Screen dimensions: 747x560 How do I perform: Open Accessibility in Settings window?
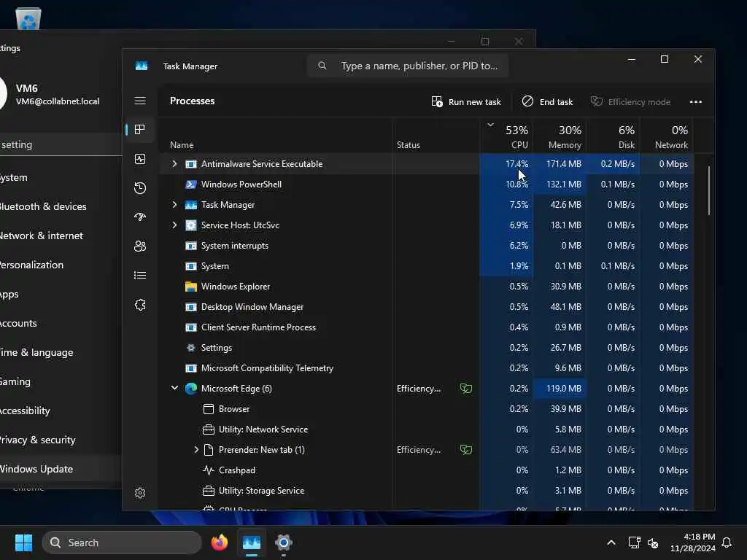click(25, 411)
